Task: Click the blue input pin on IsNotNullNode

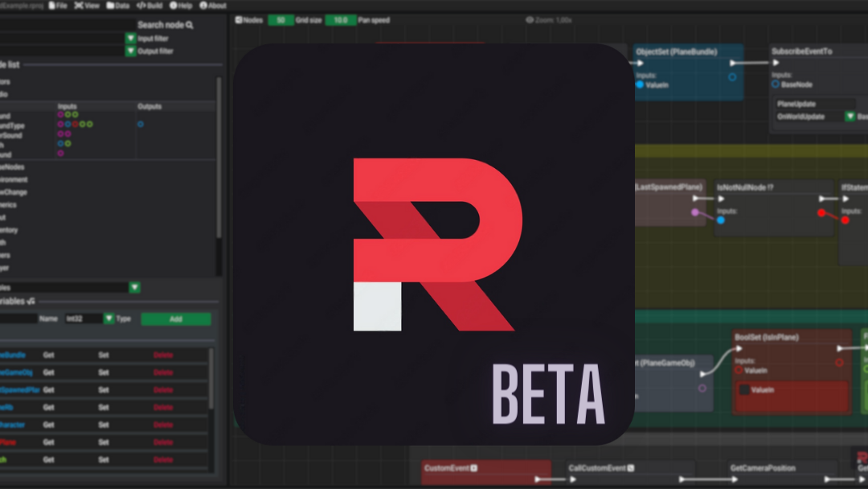Action: point(720,220)
